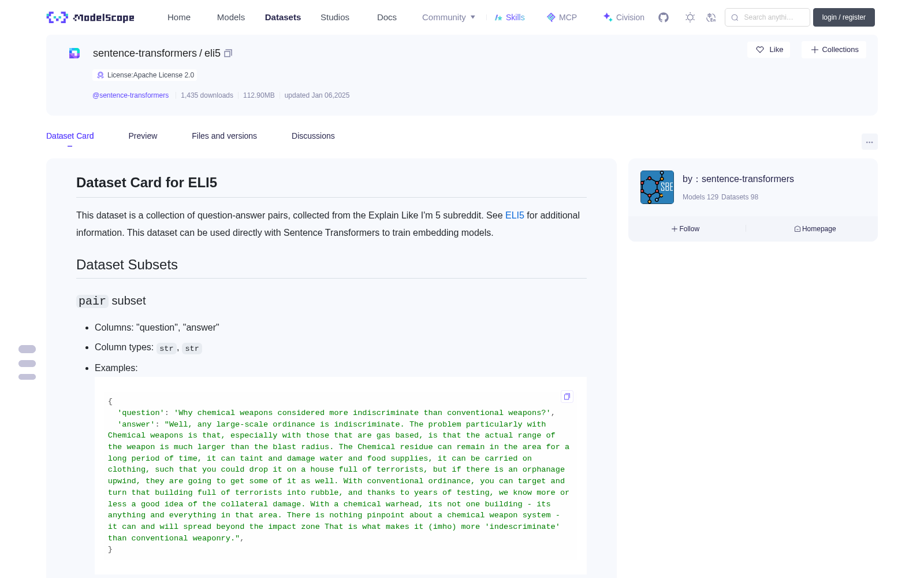This screenshot has width=924, height=578.
Task: Switch to the Preview tab
Action: (143, 136)
